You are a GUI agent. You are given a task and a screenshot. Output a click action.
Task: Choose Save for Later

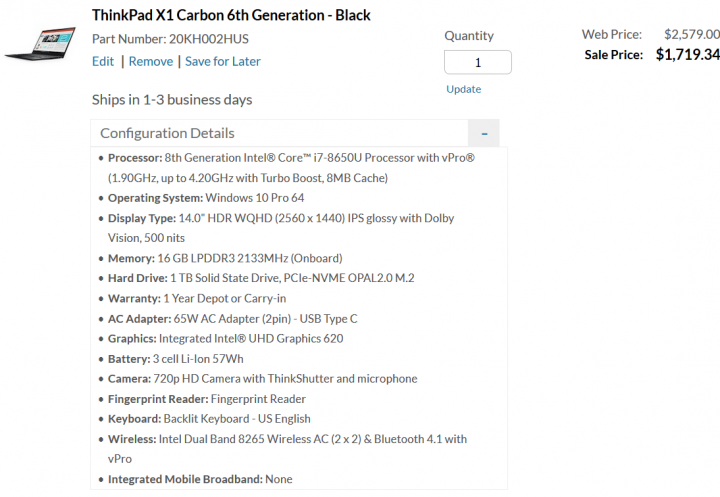point(223,62)
